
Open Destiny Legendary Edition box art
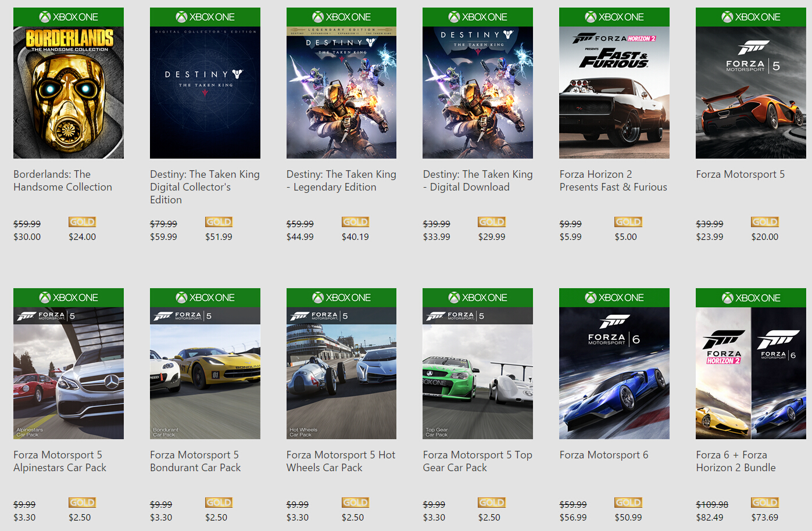(341, 93)
